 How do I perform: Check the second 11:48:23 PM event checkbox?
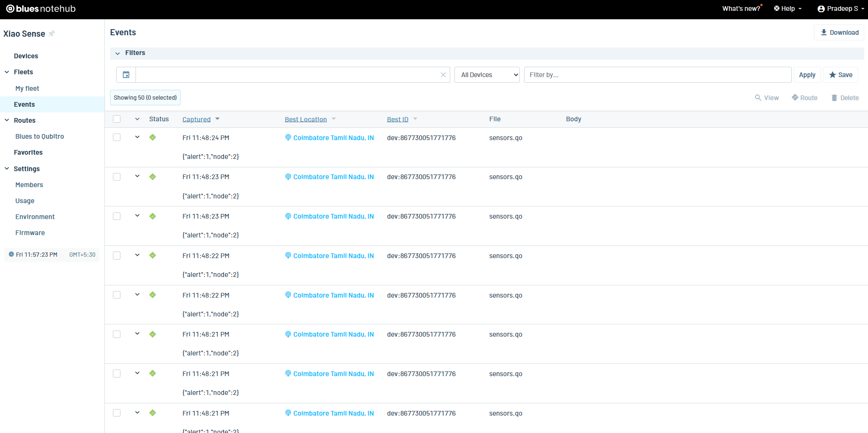117,216
